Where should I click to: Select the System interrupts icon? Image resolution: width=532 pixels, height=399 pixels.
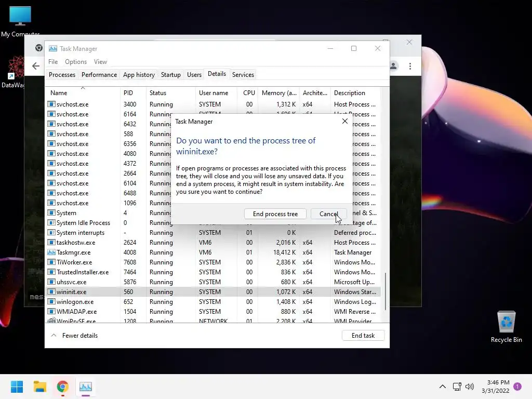pyautogui.click(x=51, y=233)
